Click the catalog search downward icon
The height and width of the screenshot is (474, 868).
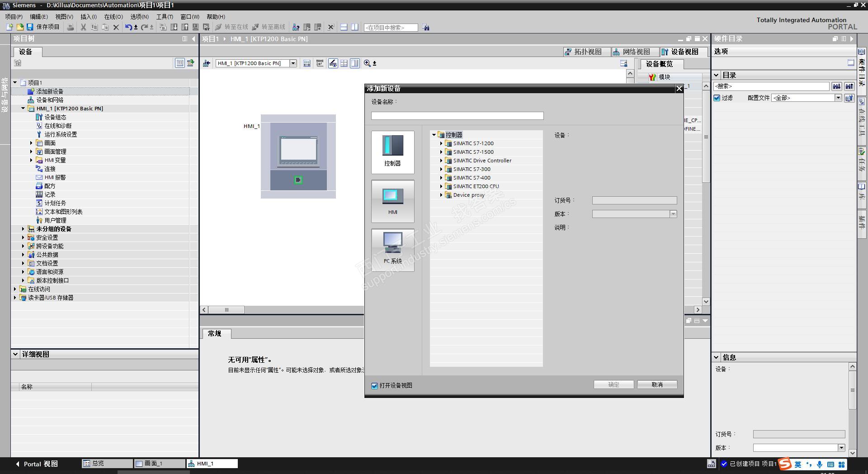[836, 86]
